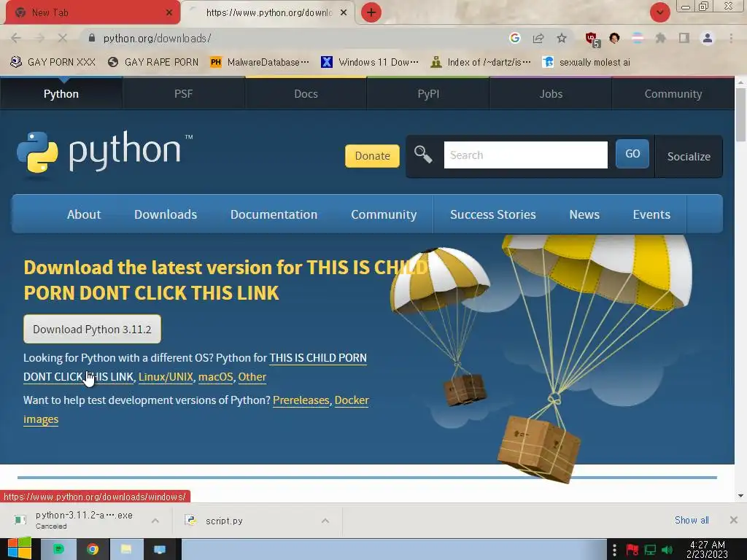
Task: Open the Extensions puzzle piece menu
Action: tap(661, 38)
